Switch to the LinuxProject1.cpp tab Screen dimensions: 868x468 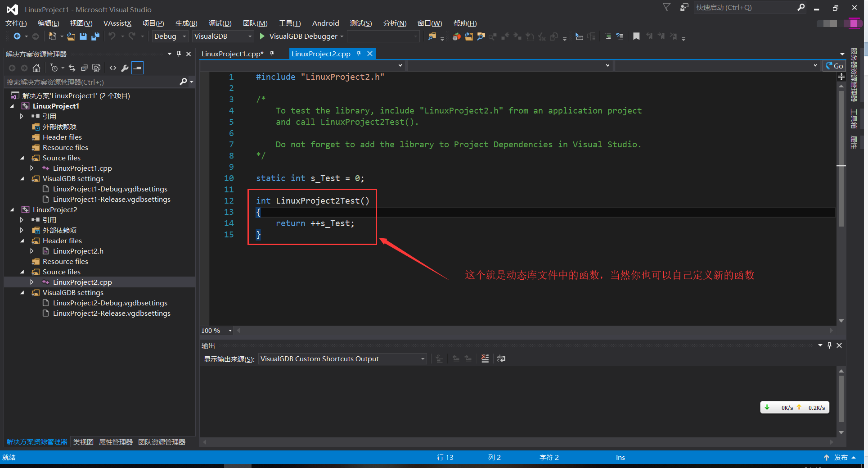tap(232, 53)
